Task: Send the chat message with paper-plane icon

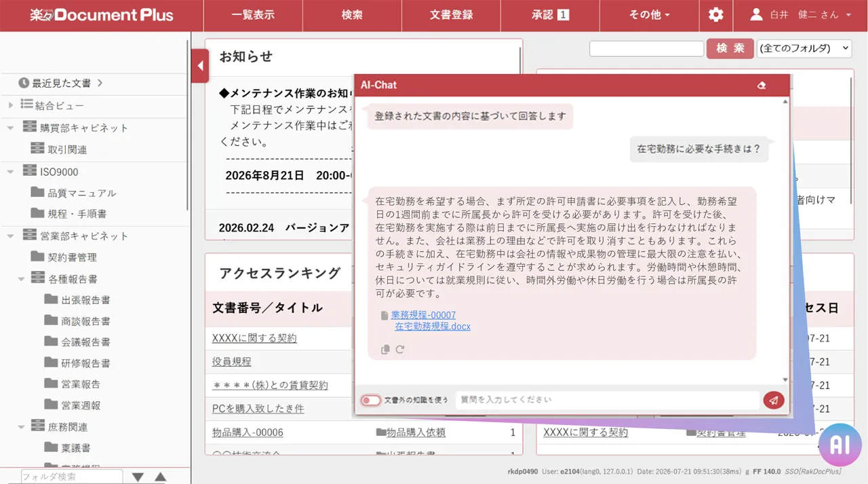Action: [774, 401]
